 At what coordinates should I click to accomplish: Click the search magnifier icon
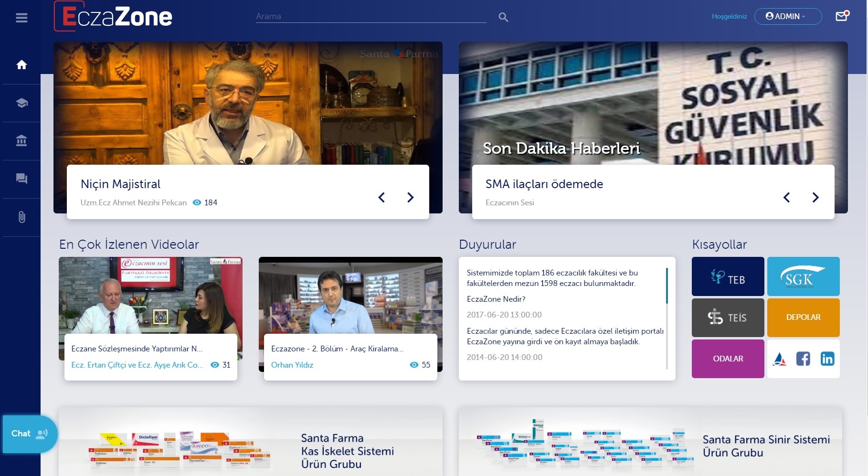pyautogui.click(x=503, y=17)
